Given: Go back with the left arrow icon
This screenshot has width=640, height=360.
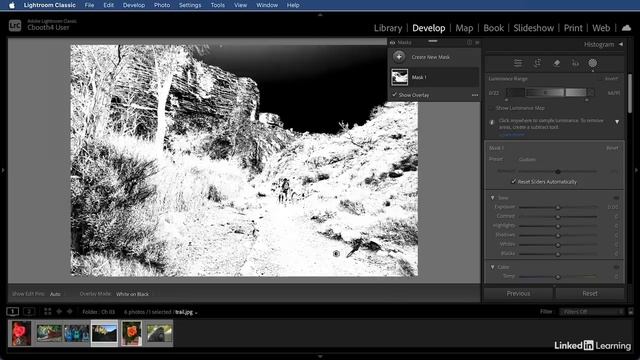Looking at the screenshot, I should pyautogui.click(x=59, y=311).
